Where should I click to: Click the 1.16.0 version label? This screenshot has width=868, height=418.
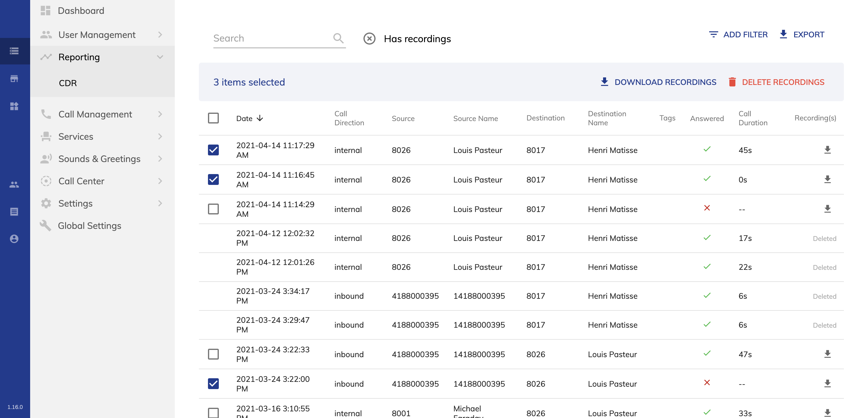[15, 407]
